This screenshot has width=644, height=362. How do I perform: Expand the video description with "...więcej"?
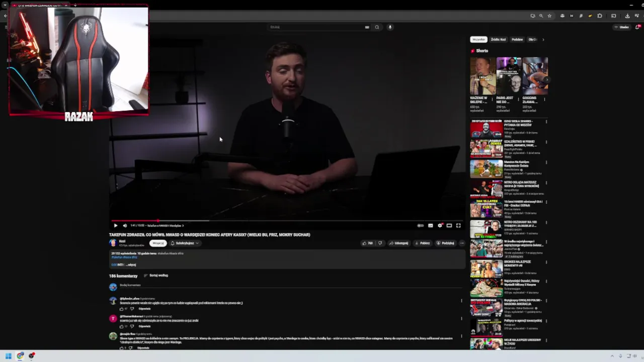click(130, 265)
